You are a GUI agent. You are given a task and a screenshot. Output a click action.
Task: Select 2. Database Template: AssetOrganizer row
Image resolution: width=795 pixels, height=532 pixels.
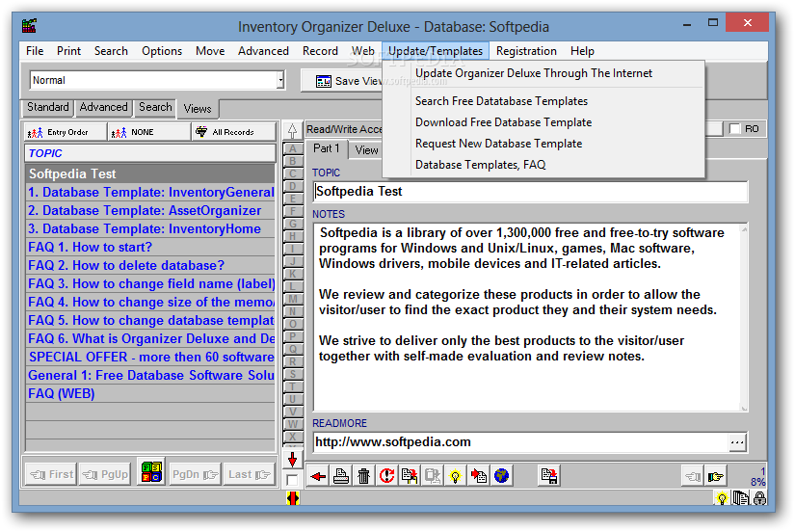point(150,210)
